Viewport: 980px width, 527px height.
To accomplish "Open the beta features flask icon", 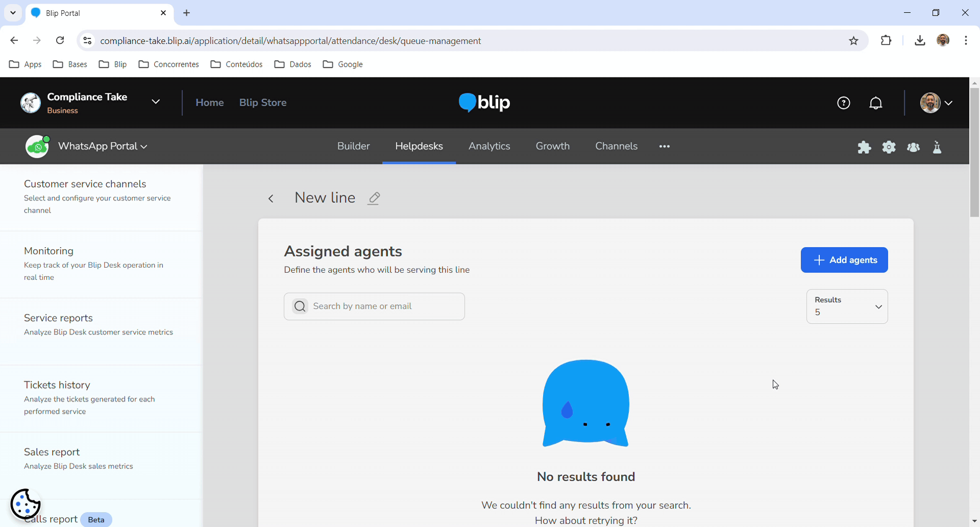I will click(937, 147).
